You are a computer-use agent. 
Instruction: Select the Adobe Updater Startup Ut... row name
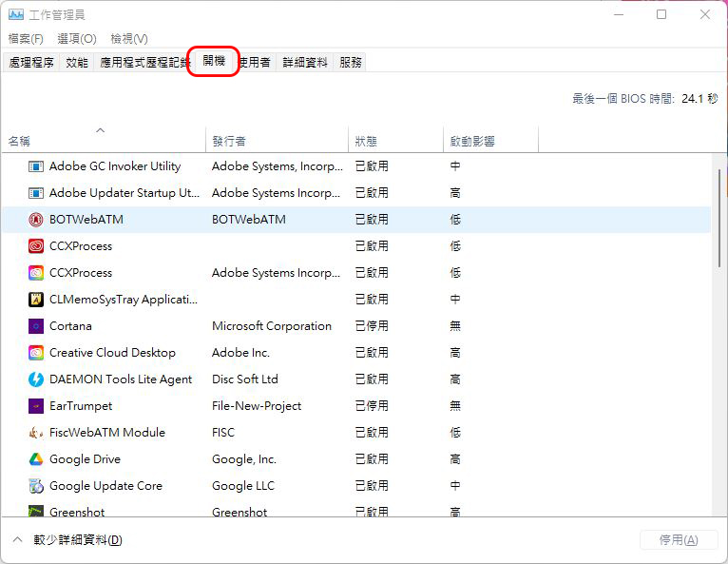[125, 193]
